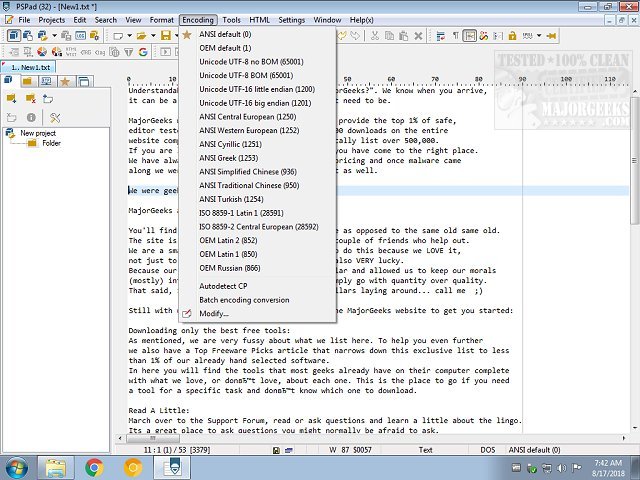Click the grey info circle icon
This screenshot has width=640, height=480.
(31, 118)
